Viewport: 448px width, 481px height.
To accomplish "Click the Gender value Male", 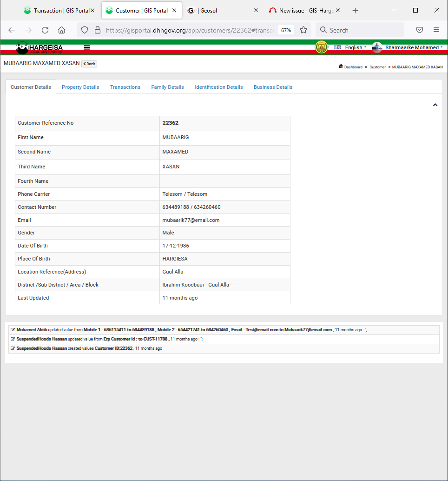I will [168, 233].
